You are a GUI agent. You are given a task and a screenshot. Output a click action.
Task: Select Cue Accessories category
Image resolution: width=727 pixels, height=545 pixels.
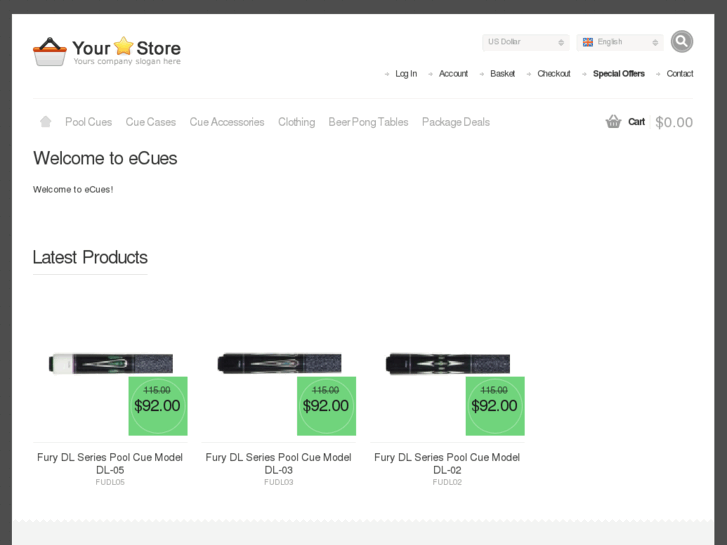click(227, 122)
